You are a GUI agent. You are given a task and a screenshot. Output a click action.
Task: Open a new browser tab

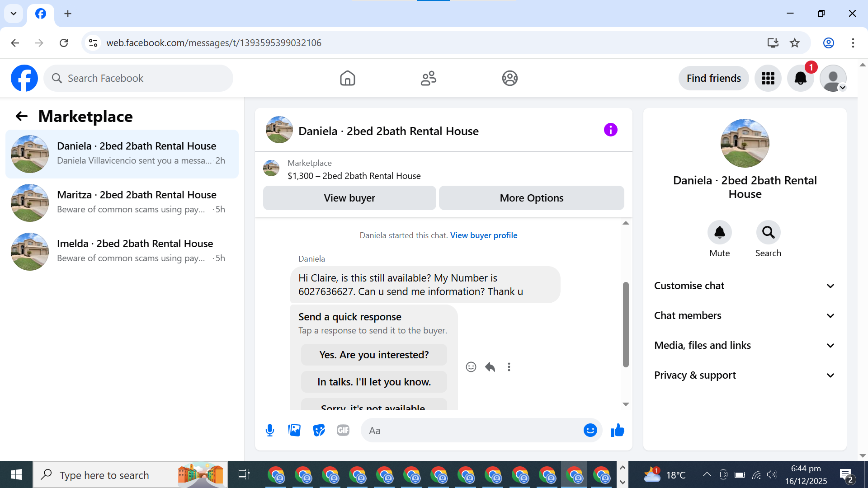[68, 14]
